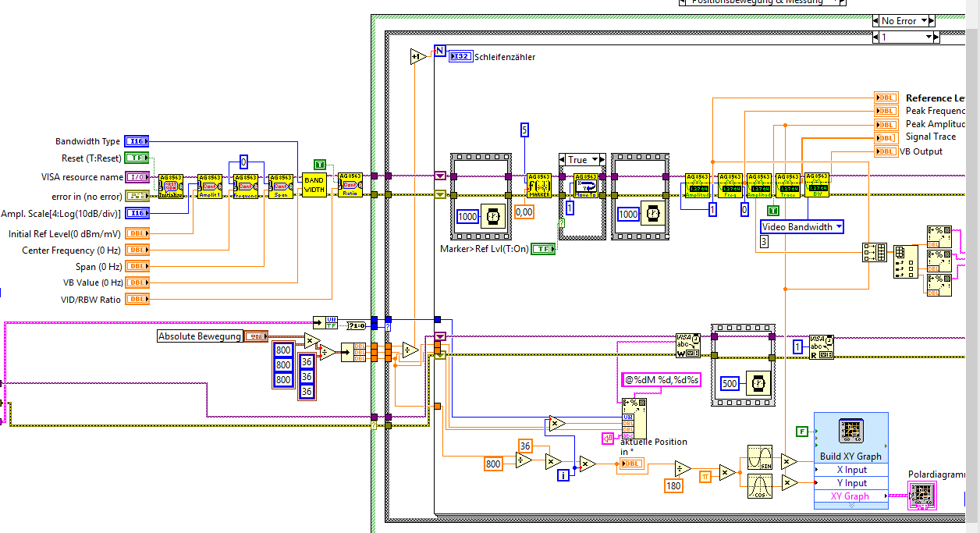
Task: Go to previous case using True selector left arrow
Action: [x=563, y=159]
